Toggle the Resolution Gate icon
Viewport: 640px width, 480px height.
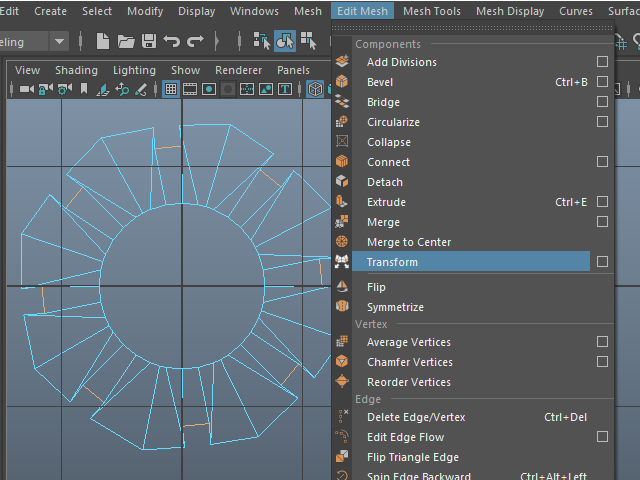[209, 89]
